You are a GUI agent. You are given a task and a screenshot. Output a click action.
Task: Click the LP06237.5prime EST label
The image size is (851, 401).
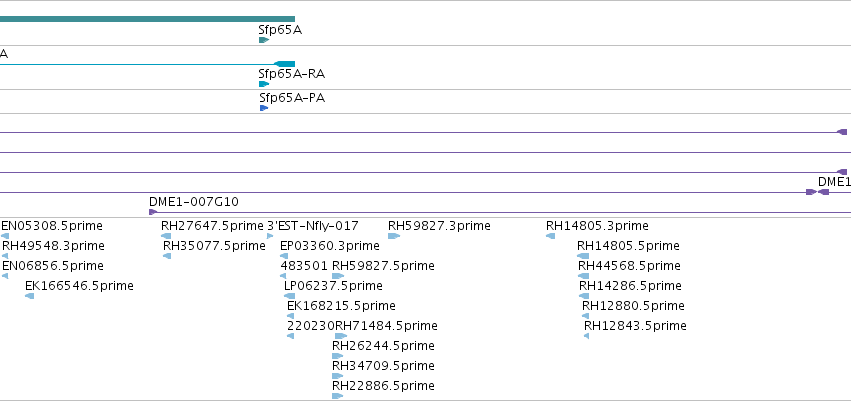click(333, 285)
